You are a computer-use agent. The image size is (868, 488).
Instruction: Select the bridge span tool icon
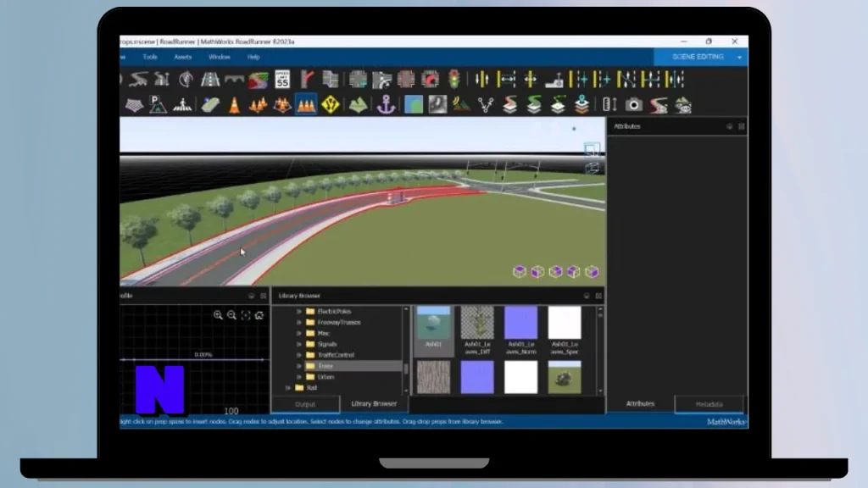[234, 80]
